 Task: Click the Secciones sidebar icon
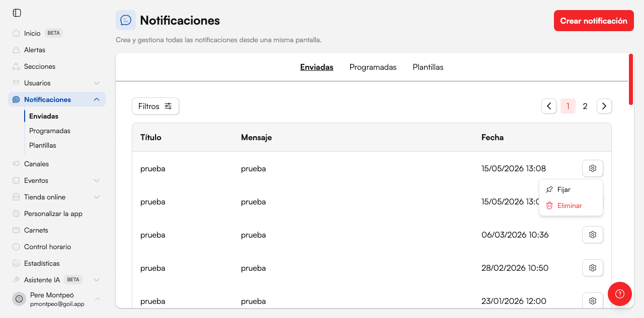tap(16, 66)
